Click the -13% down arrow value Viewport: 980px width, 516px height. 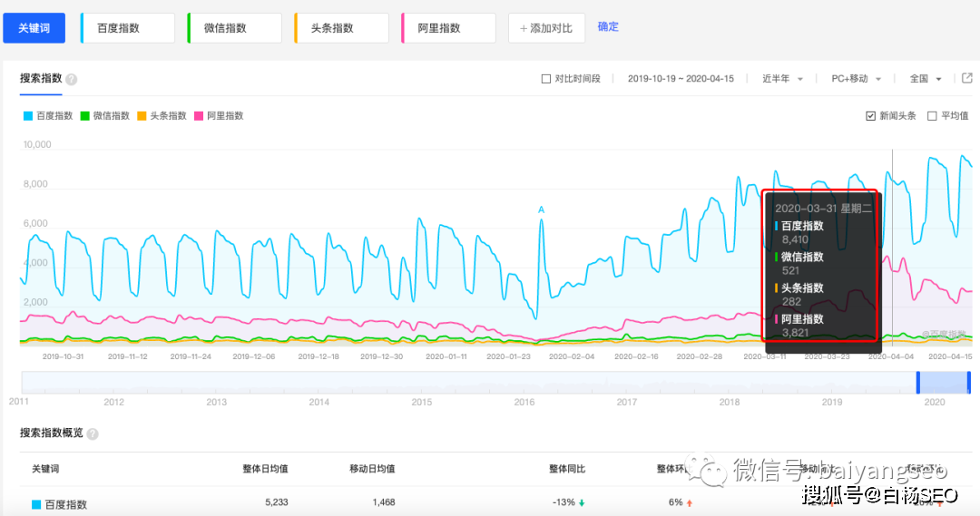coord(568,502)
